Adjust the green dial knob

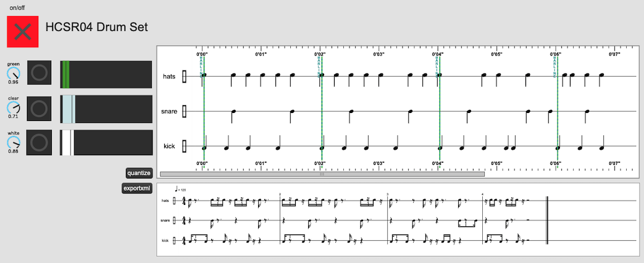click(x=13, y=73)
